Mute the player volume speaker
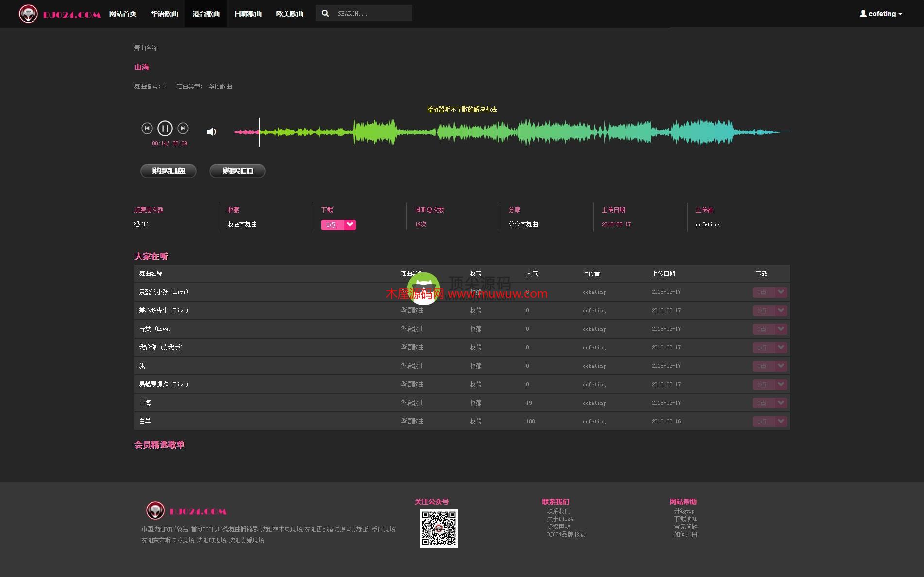Image resolution: width=924 pixels, height=577 pixels. [211, 132]
